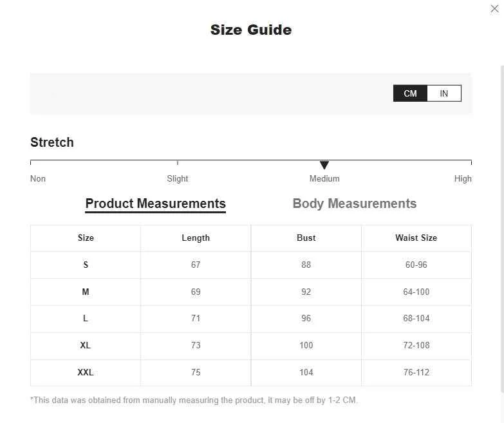Close the Size Guide dialog

(x=494, y=8)
